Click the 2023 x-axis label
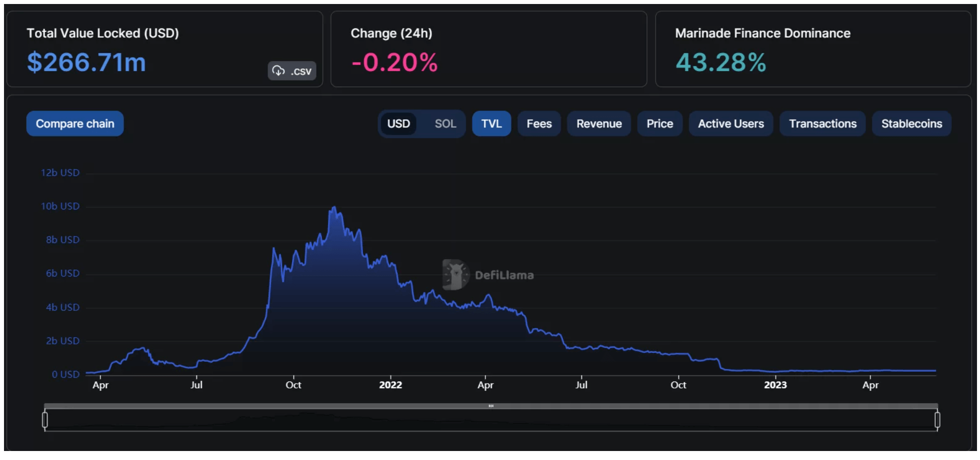 775,385
